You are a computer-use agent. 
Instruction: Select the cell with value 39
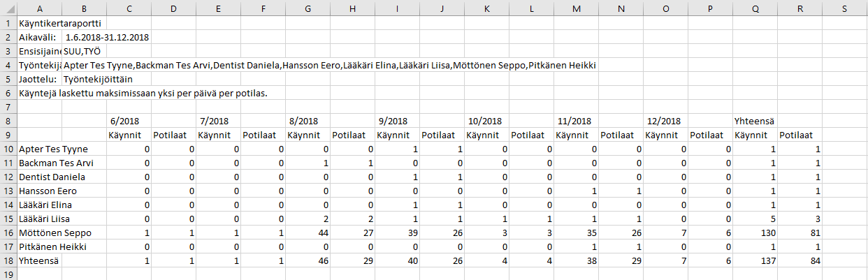[x=397, y=233]
